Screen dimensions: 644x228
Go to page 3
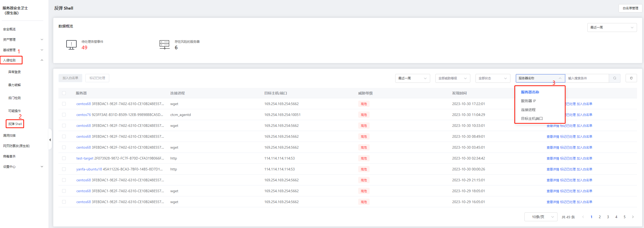(608, 217)
